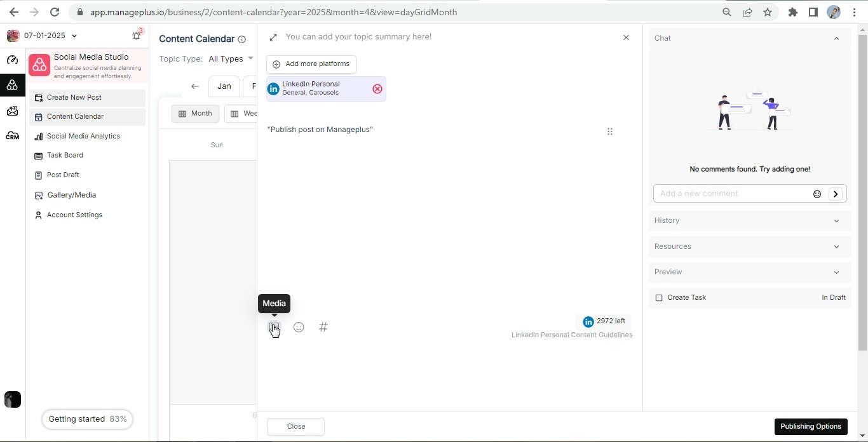Screen dimensions: 868x442
Task: Open the browser zoom control
Action: point(727,12)
